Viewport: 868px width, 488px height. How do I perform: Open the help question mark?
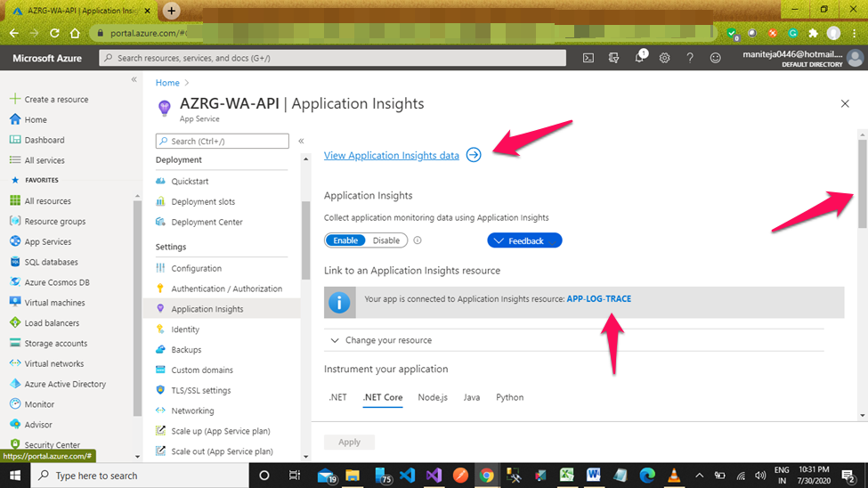tap(690, 58)
